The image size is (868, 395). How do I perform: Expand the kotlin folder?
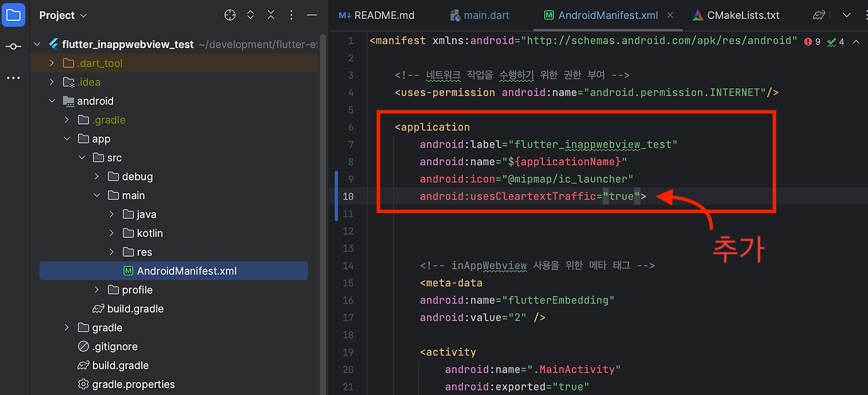[x=112, y=233]
